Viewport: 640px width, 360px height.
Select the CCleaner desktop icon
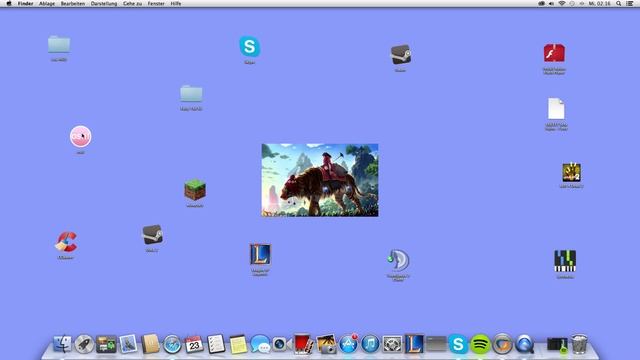[x=66, y=242]
